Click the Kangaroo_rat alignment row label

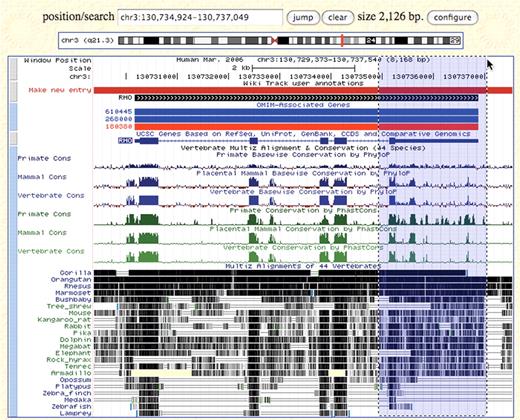click(64, 319)
